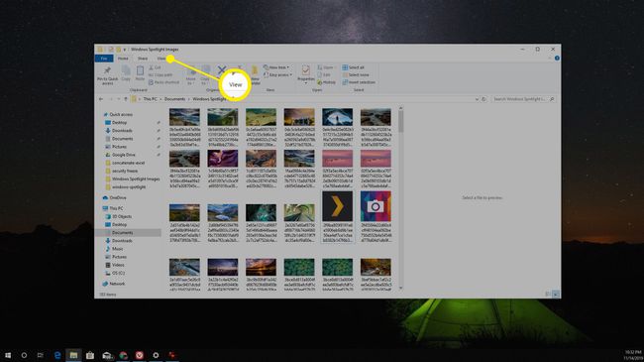Open the recent locations dropdown arrow
The height and width of the screenshot is (362, 644).
click(118, 99)
